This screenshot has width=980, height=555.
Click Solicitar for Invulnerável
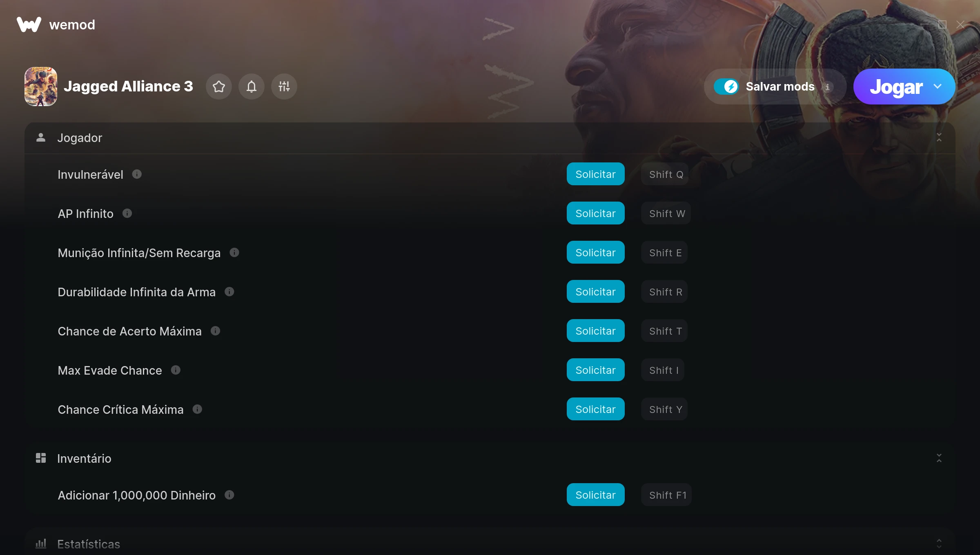[595, 174]
